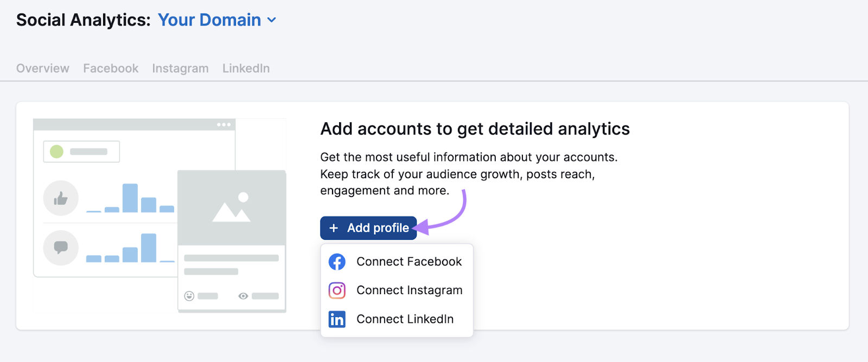This screenshot has width=868, height=362.
Task: Choose Connect Instagram from the menu
Action: coord(409,290)
